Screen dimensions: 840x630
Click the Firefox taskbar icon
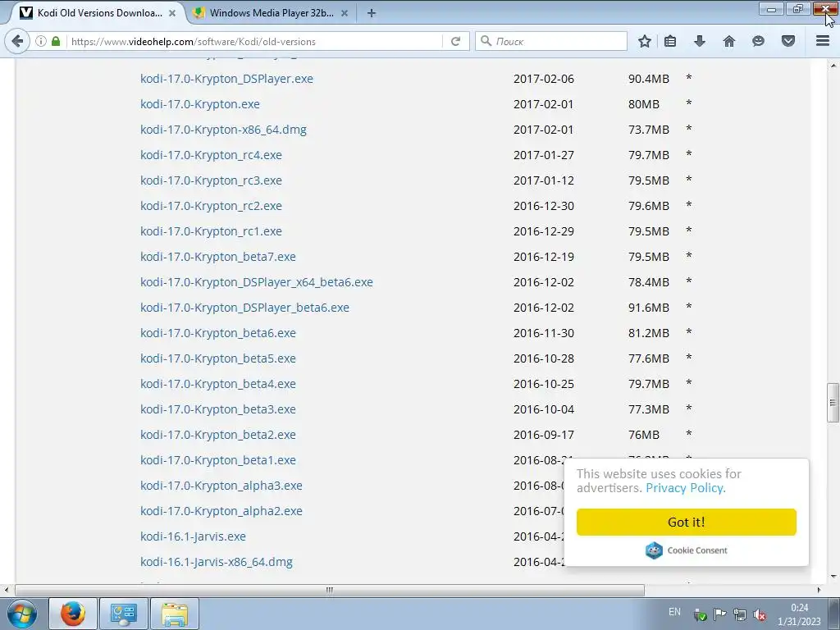click(73, 614)
